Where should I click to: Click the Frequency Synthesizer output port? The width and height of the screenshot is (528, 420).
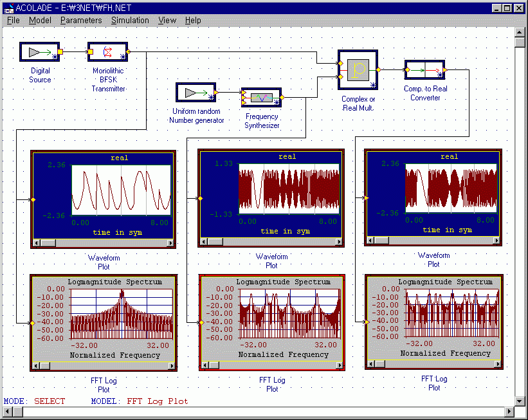click(282, 97)
